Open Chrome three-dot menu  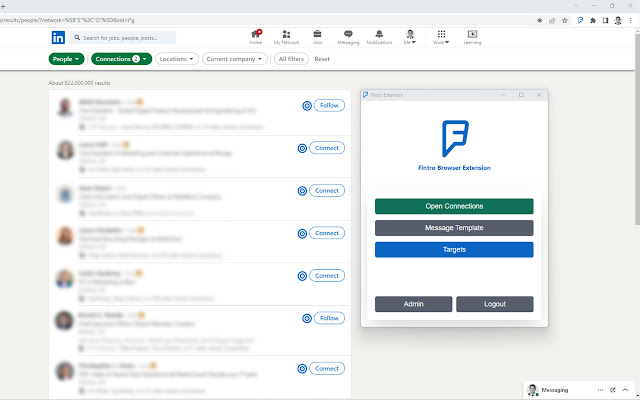[x=631, y=20]
